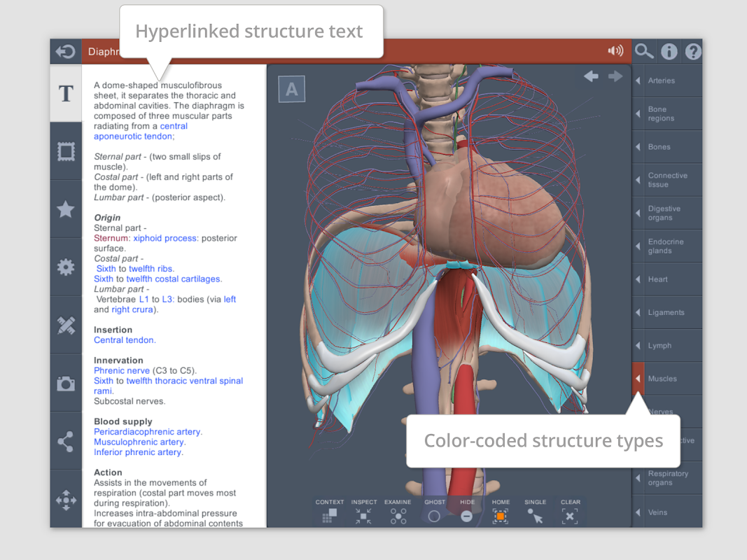Click the back arrow icon at top left
The width and height of the screenshot is (747, 560).
click(x=65, y=52)
